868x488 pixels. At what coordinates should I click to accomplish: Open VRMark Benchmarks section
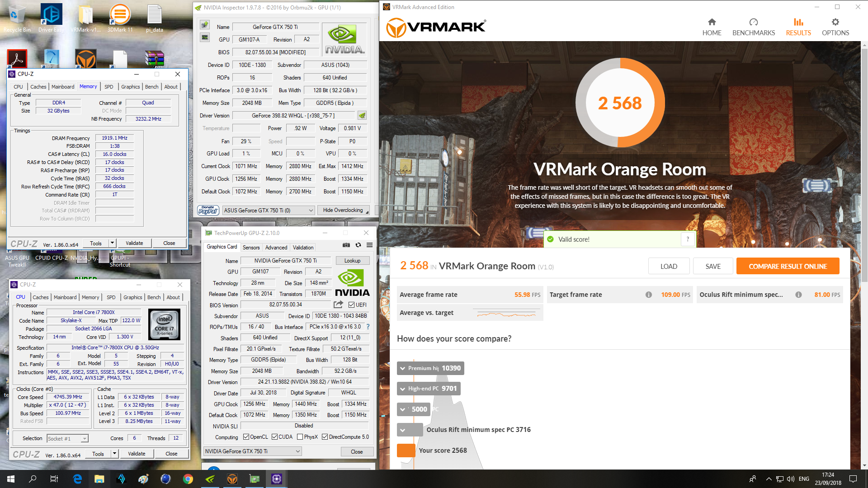pyautogui.click(x=754, y=27)
